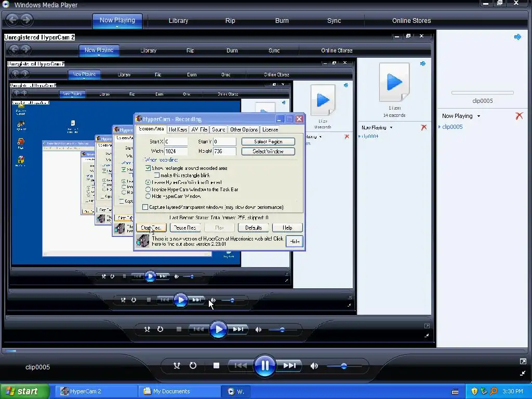Click the Width field showing 1024
This screenshot has width=532, height=399.
coord(176,151)
